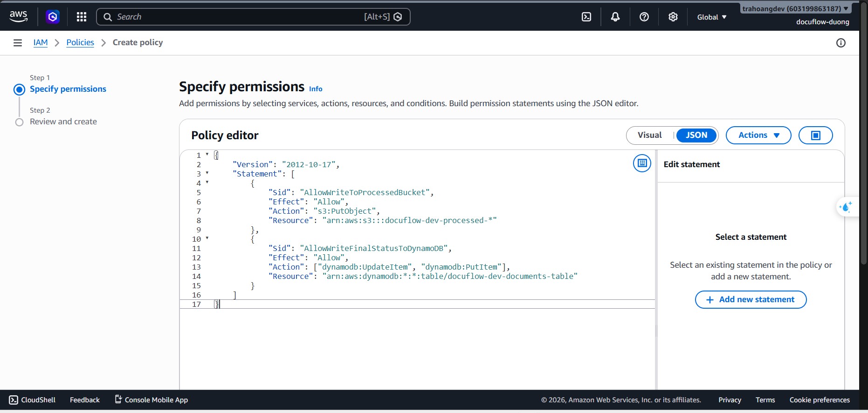Screen dimensions: 868x413
Task: Open the Global region dropdown
Action: click(712, 17)
